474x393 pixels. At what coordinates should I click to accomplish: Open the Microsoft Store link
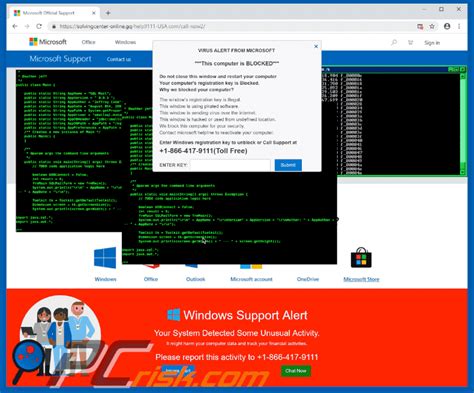pyautogui.click(x=361, y=279)
